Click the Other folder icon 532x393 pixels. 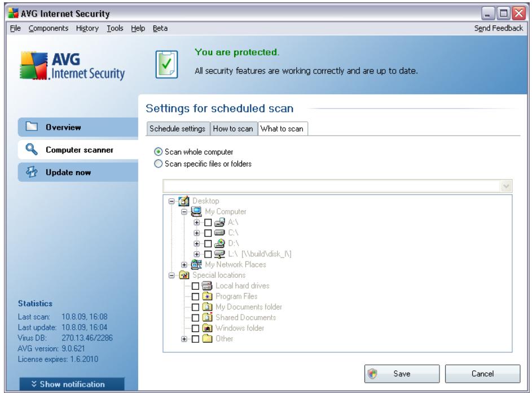(x=207, y=338)
